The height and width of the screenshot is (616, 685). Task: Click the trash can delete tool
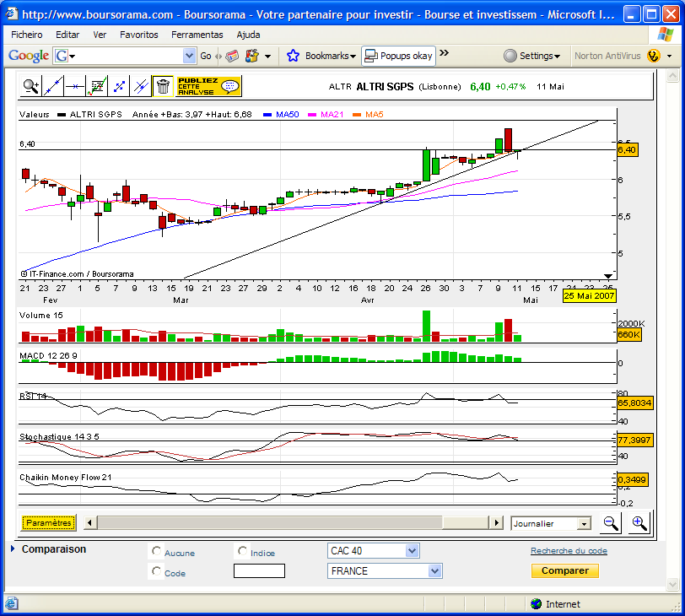tap(163, 86)
